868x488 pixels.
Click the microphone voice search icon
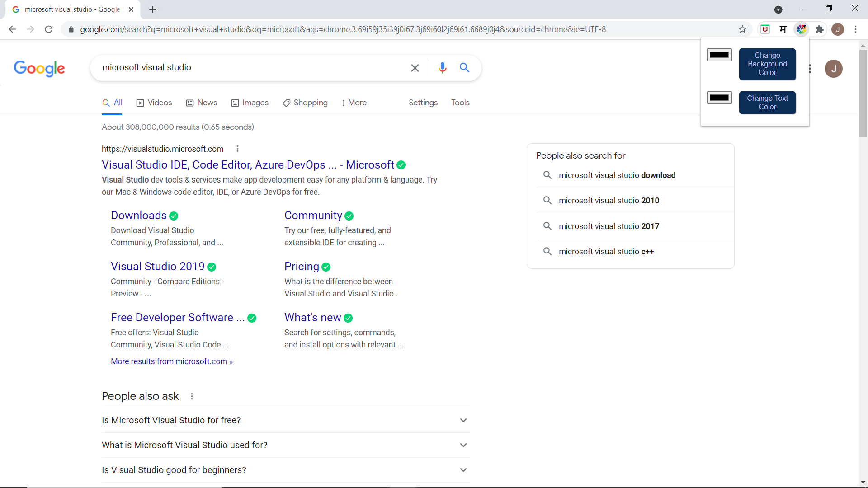442,68
